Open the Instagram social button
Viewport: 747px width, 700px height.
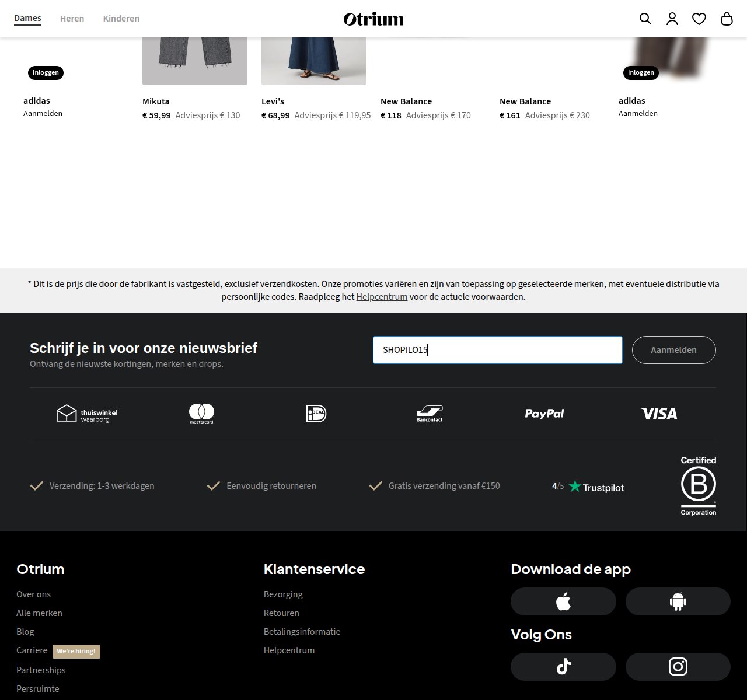[678, 667]
